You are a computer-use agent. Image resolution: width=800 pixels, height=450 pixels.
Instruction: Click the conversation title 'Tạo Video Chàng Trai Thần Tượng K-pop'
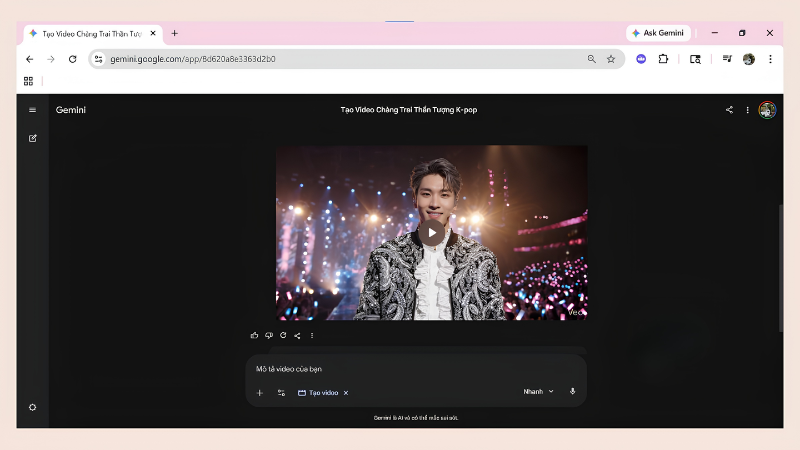point(409,110)
